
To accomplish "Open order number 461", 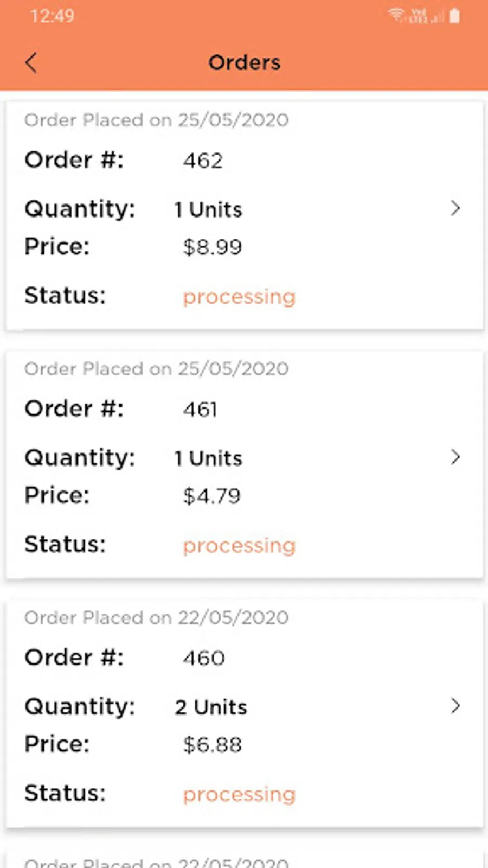I will 200,410.
